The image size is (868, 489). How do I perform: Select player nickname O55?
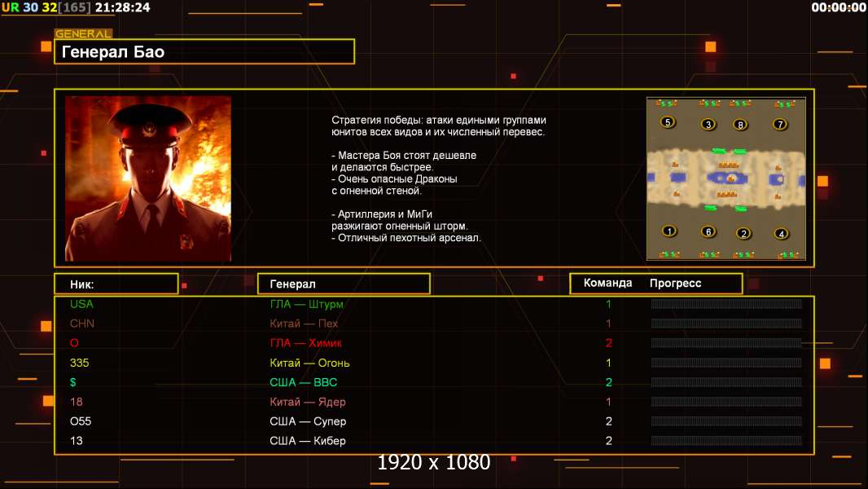[x=81, y=421]
